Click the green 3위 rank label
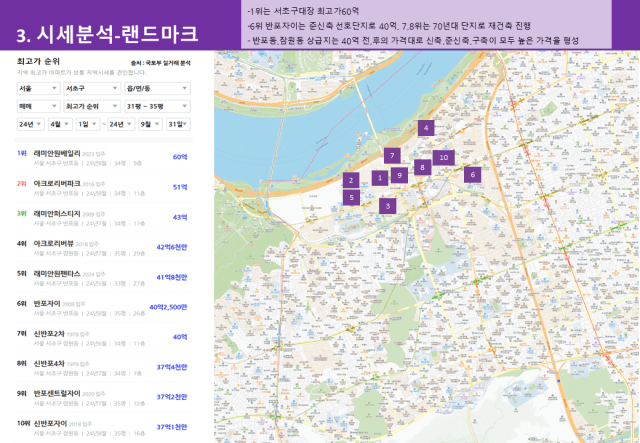This screenshot has height=443, width=640. pyautogui.click(x=22, y=214)
